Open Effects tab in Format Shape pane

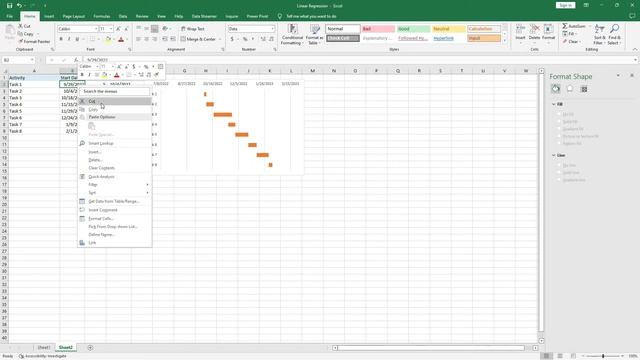click(570, 89)
